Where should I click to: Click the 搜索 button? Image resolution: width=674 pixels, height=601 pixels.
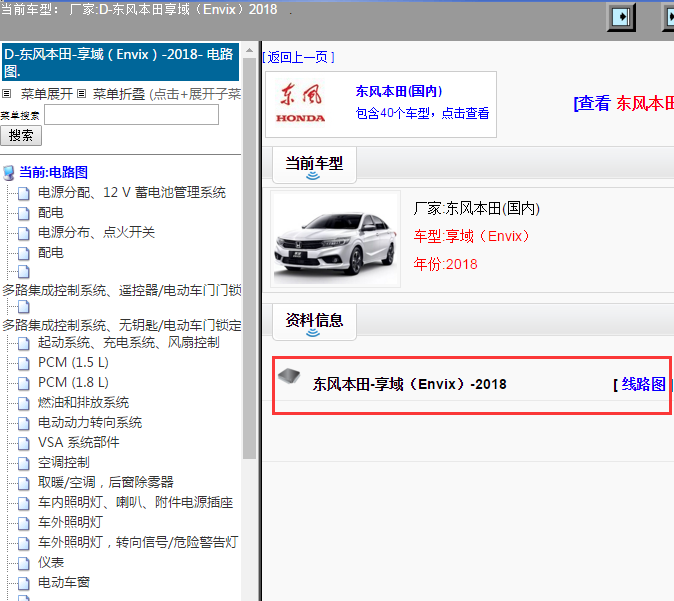click(x=21, y=135)
